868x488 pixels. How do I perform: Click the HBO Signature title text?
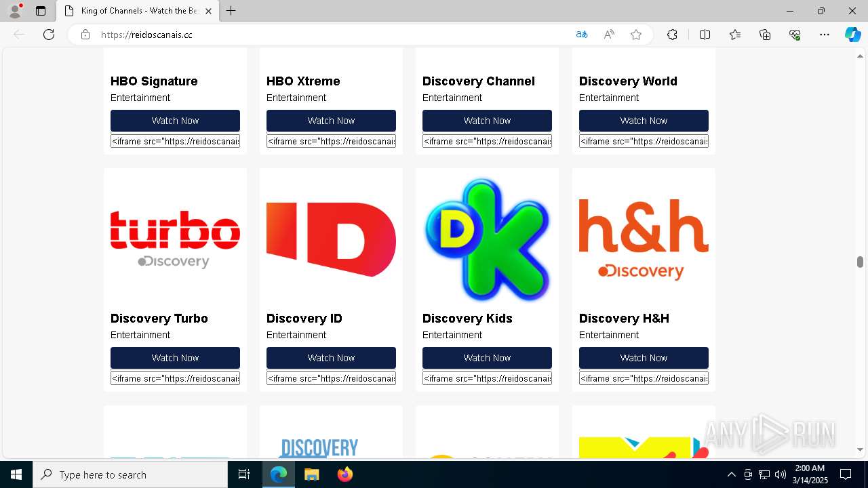pos(154,81)
